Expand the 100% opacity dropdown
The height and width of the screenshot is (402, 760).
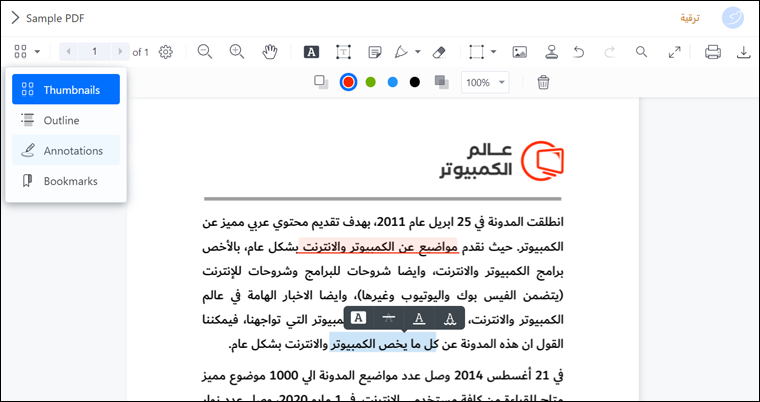[486, 82]
